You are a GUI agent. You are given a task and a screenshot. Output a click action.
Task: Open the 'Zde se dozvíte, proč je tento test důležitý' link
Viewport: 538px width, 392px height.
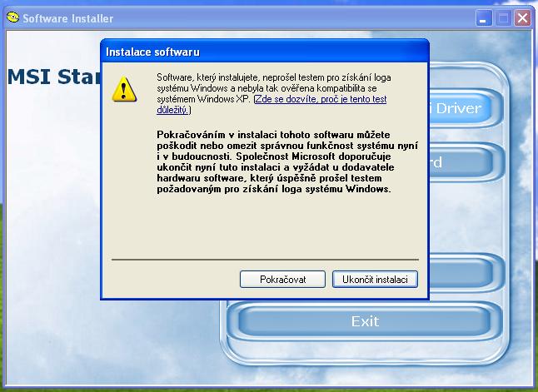pyautogui.click(x=271, y=104)
